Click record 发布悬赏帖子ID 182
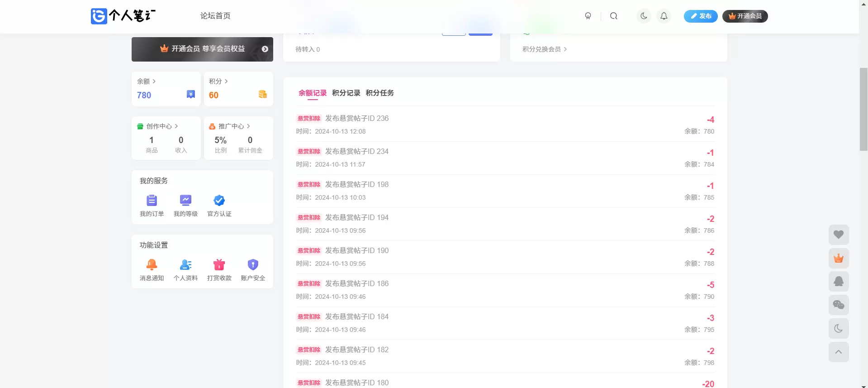This screenshot has height=388, width=868. coord(357,350)
